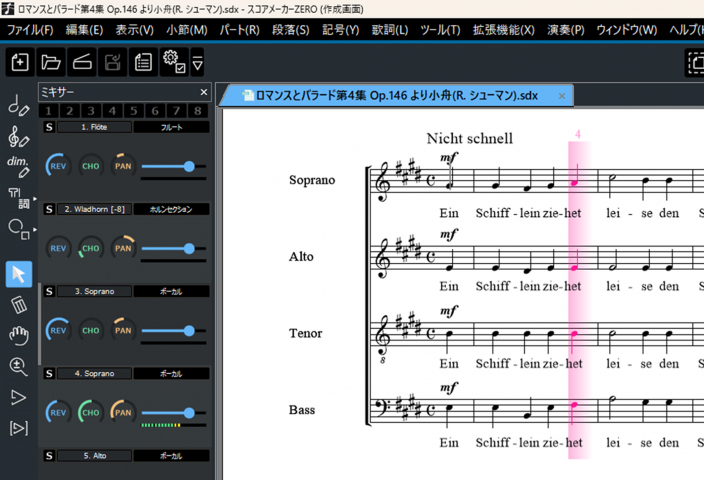704x480 pixels.
Task: Select the zoom magnifier tool
Action: coord(18,366)
